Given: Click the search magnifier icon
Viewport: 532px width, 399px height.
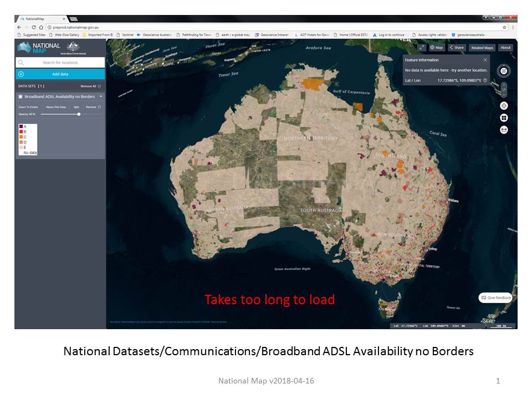Looking at the screenshot, I should (x=21, y=63).
